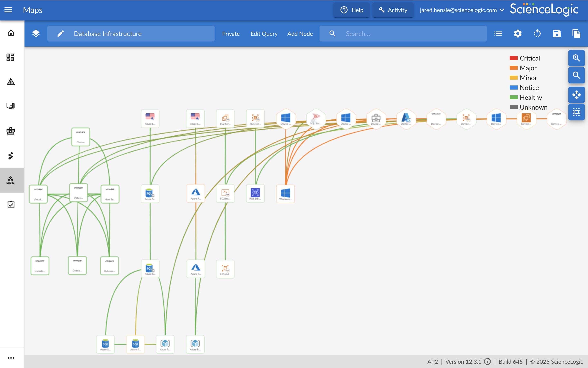588x368 pixels.
Task: Select the EC2 Ins... node
Action: pyautogui.click(x=225, y=193)
